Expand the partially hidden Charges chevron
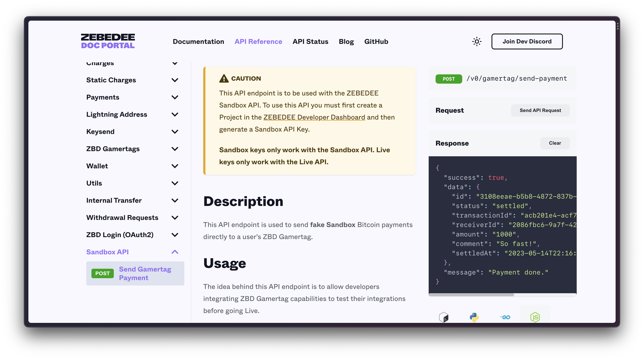This screenshot has width=644, height=359. pyautogui.click(x=175, y=63)
